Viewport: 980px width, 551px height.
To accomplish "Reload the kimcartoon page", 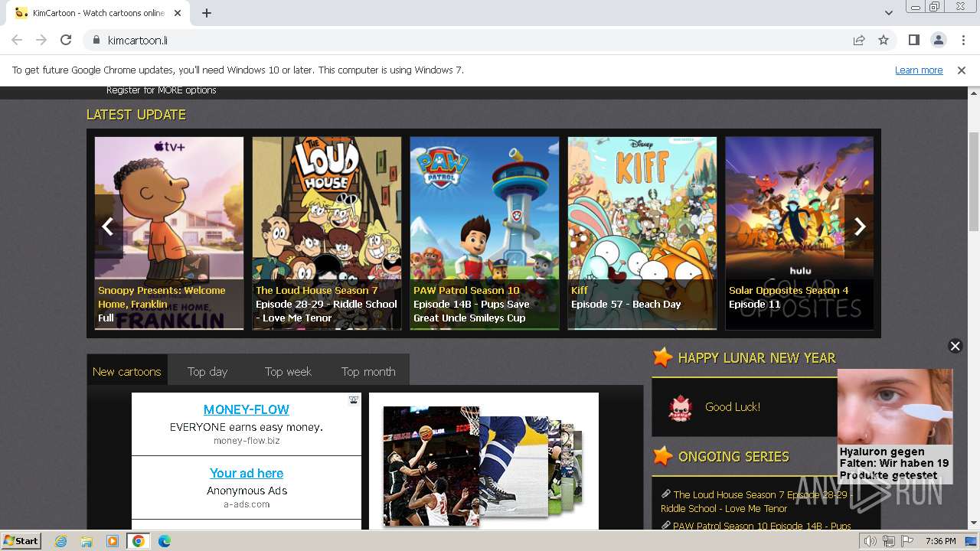I will pyautogui.click(x=66, y=40).
